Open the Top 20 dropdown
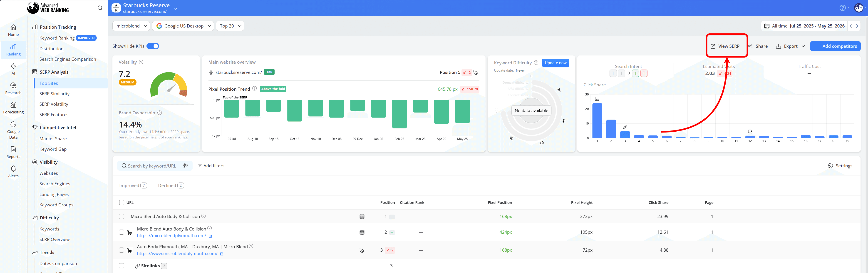 coord(230,26)
